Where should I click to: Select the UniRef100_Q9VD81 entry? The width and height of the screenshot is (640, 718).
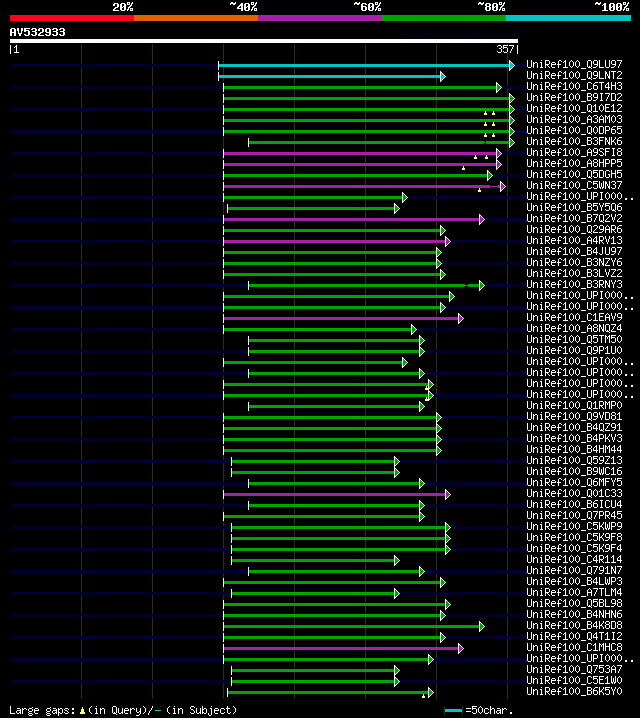point(574,416)
